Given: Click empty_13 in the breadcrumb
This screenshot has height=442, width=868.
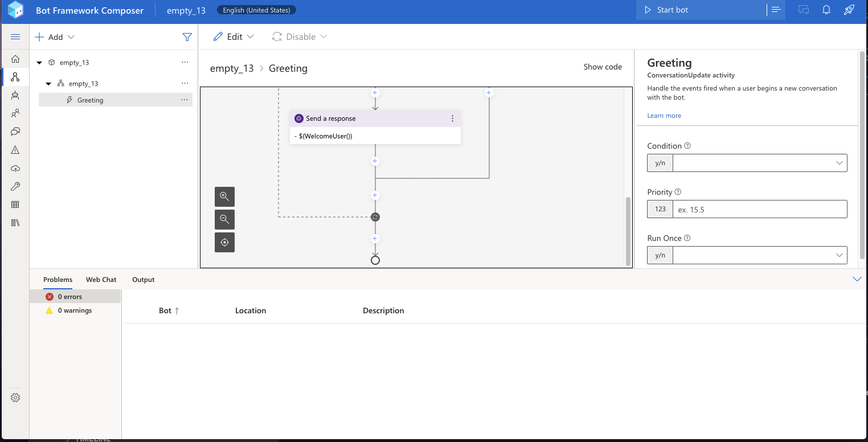Looking at the screenshot, I should (232, 68).
